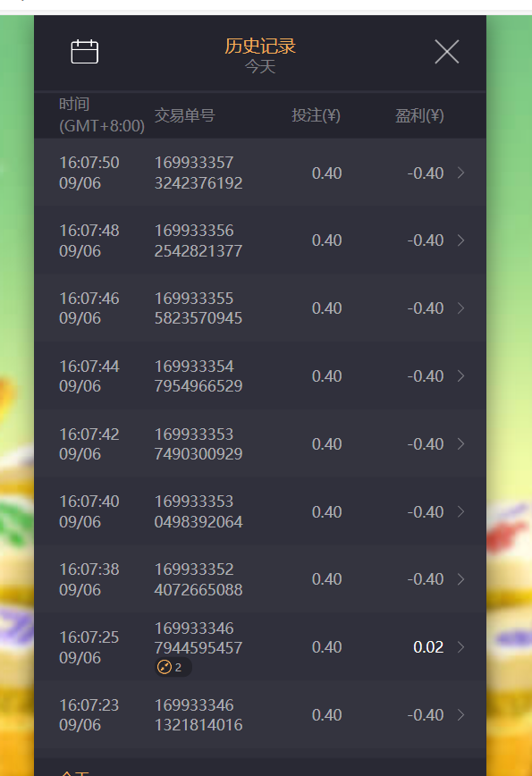The height and width of the screenshot is (776, 532).
Task: Select transaction number ending 3242376192
Action: coord(198,173)
